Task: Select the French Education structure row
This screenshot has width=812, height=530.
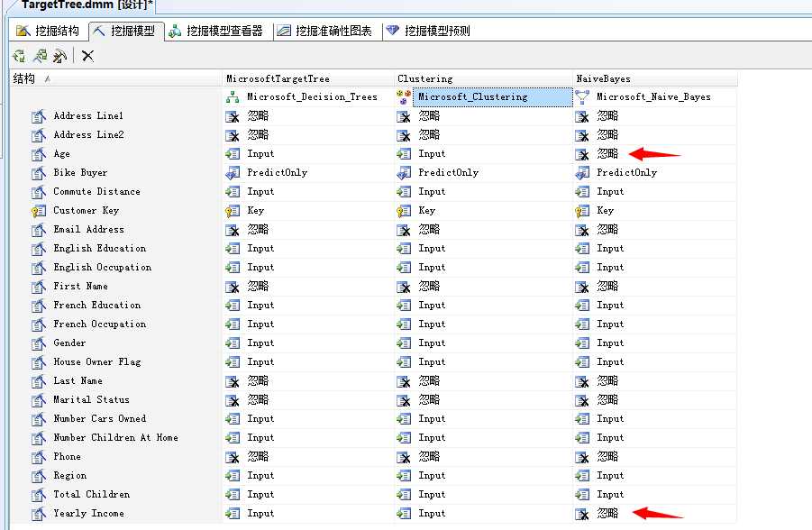Action: (116, 306)
